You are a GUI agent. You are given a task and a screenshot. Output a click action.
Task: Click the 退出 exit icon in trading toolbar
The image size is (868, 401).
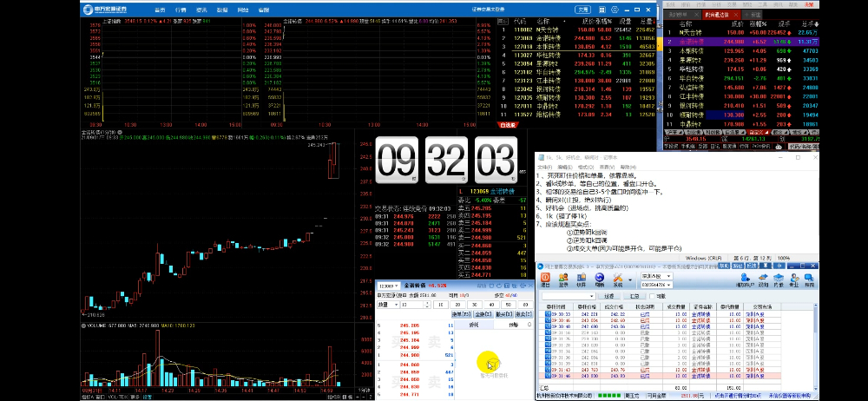click(x=545, y=280)
